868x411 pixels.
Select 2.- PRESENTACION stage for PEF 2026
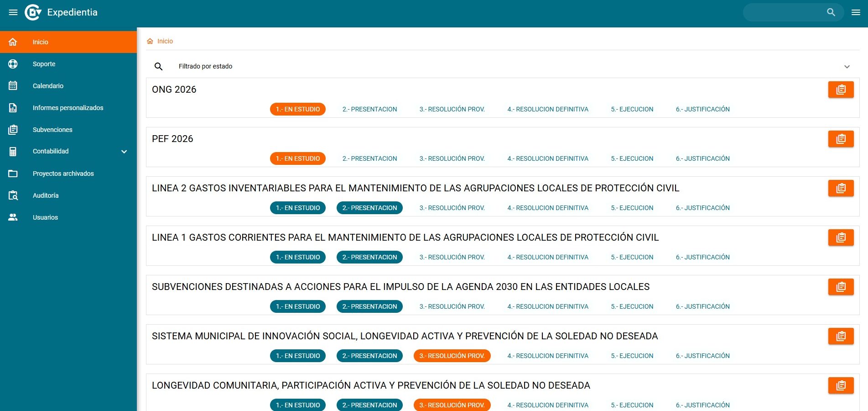click(x=369, y=158)
